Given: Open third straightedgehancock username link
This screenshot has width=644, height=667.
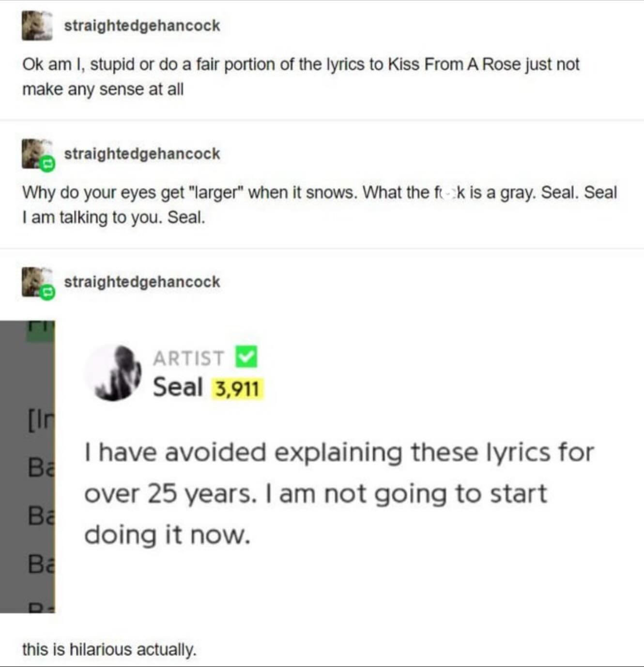Looking at the screenshot, I should (x=142, y=281).
